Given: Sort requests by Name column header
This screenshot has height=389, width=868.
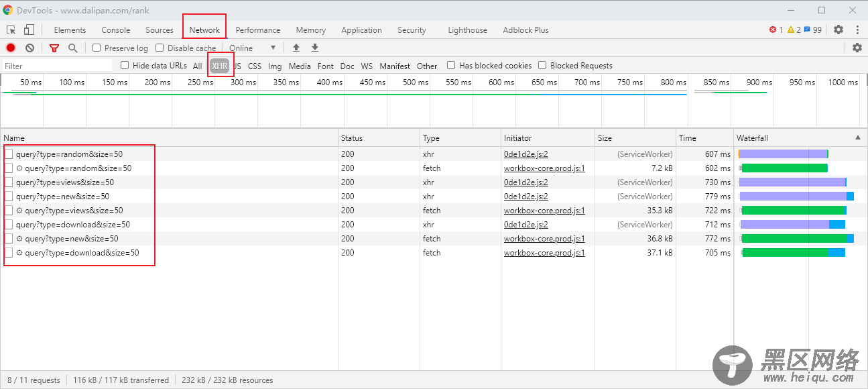Looking at the screenshot, I should pyautogui.click(x=170, y=137).
